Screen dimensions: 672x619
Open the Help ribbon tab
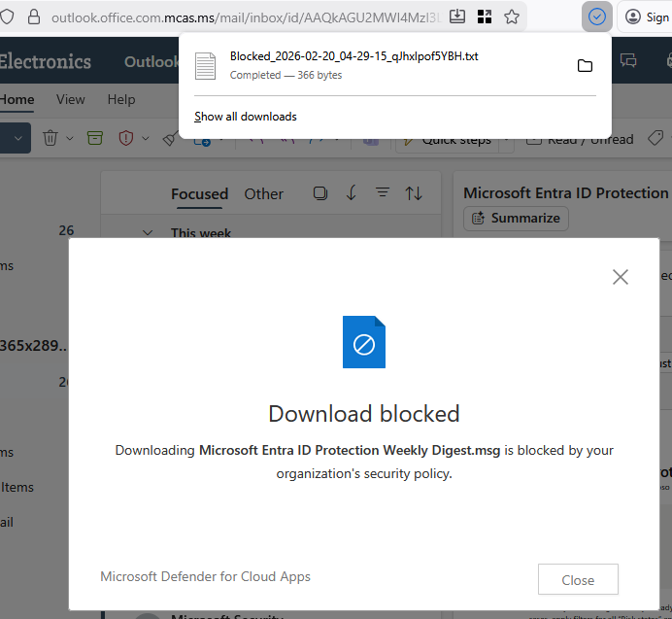(x=121, y=99)
